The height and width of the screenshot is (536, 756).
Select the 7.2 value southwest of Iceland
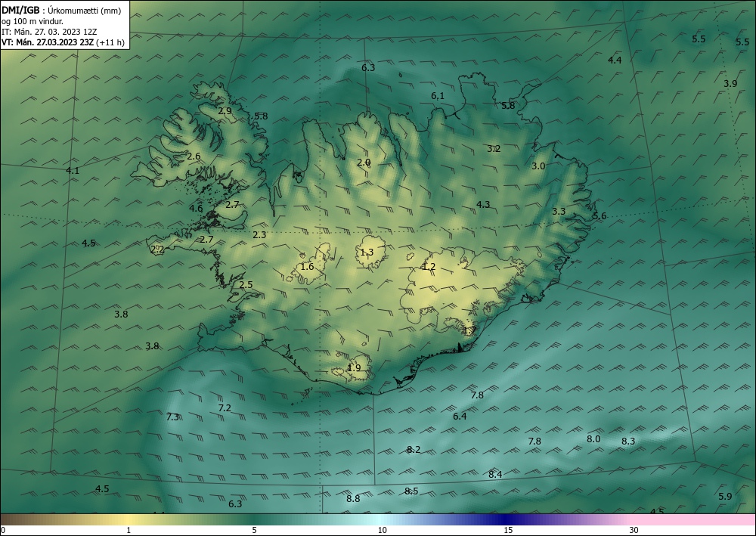coord(225,407)
